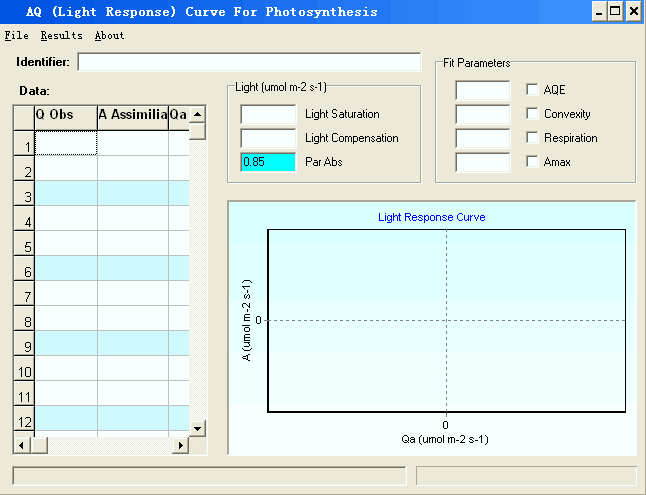Toggle the Respiration checkbox

(532, 138)
